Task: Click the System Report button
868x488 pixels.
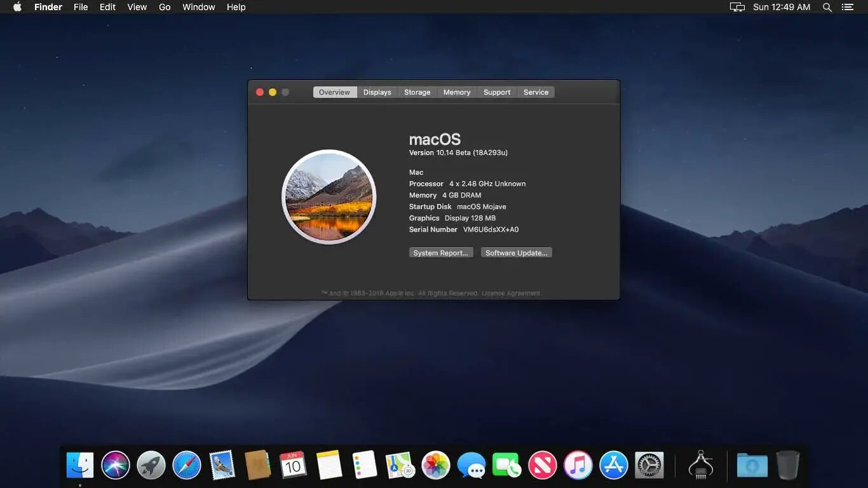Action: (441, 253)
